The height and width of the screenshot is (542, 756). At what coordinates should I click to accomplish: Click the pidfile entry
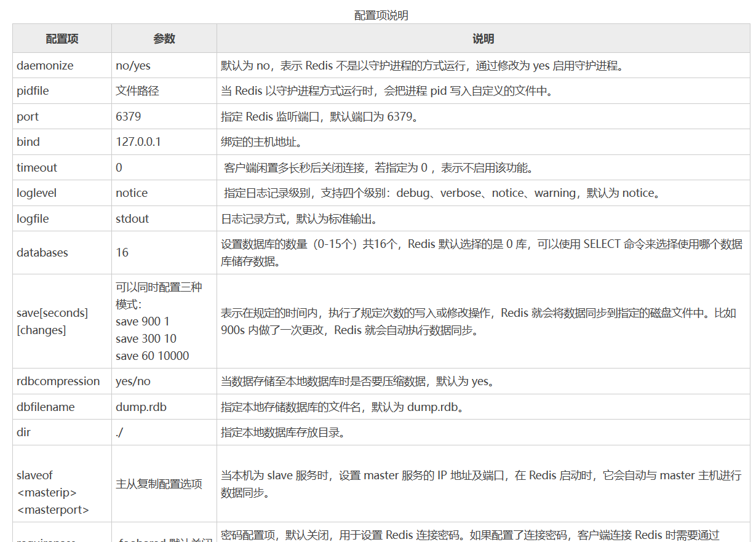pyautogui.click(x=31, y=90)
